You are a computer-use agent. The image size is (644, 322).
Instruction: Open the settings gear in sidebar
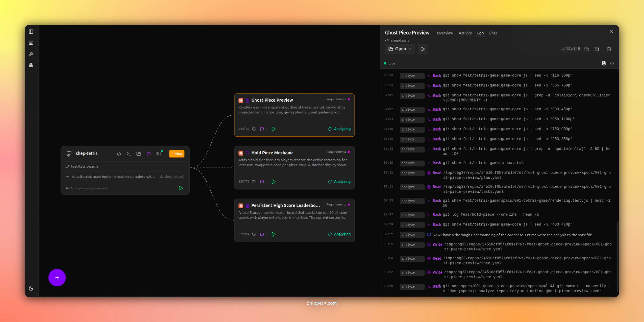pos(31,65)
